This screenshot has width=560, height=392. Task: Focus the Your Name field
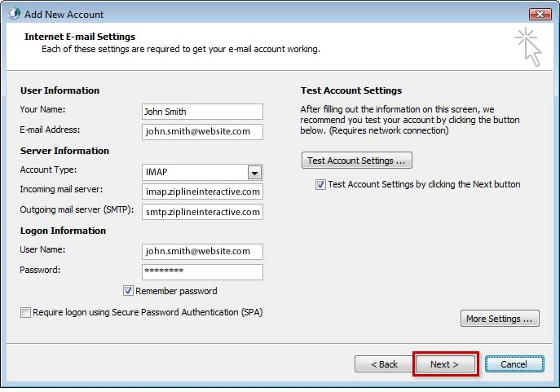point(202,112)
